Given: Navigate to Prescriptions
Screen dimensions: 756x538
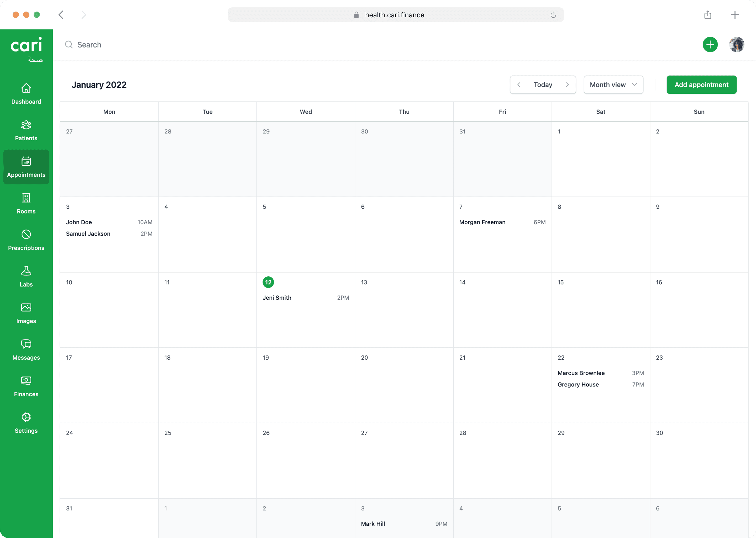Looking at the screenshot, I should pos(26,240).
